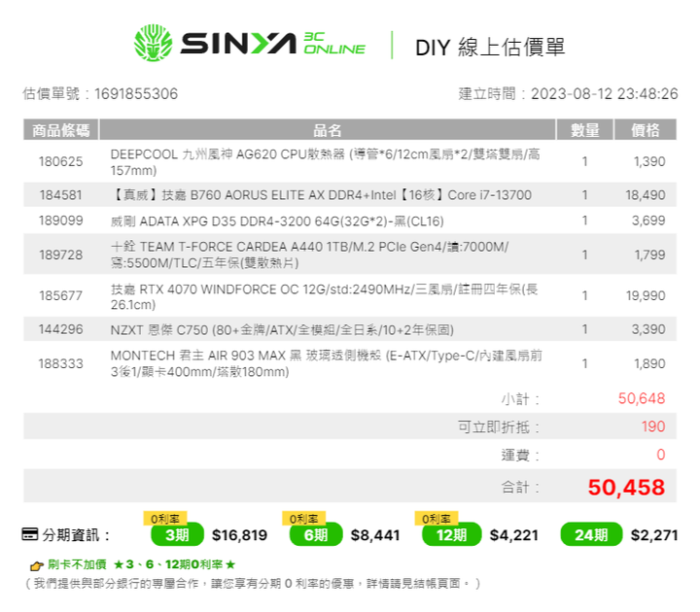Click the 可立即折抵 label

click(499, 426)
